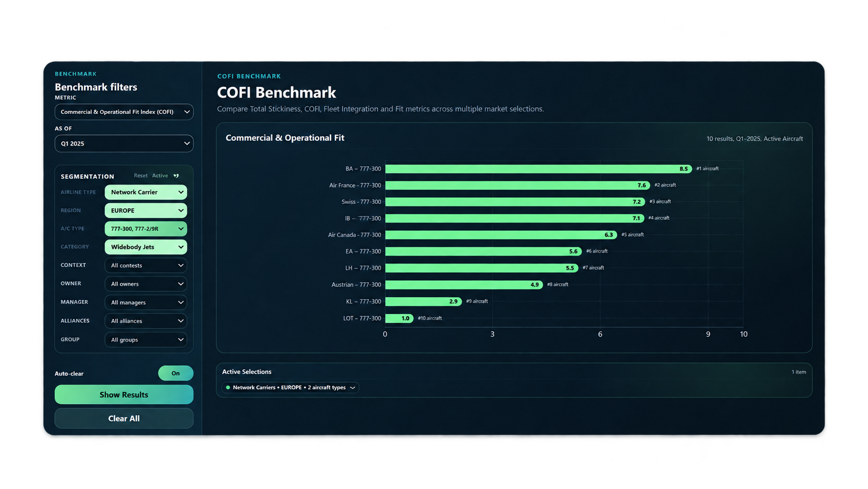Click the Air France – 777-300 bar
The height and width of the screenshot is (489, 868).
click(518, 185)
